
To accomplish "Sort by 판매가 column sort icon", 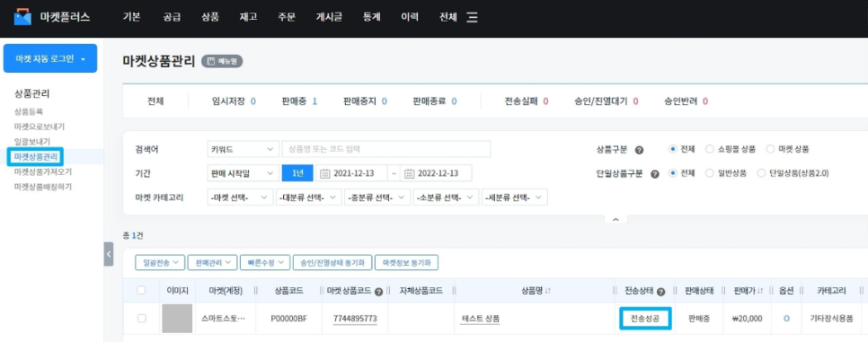I will [x=760, y=291].
